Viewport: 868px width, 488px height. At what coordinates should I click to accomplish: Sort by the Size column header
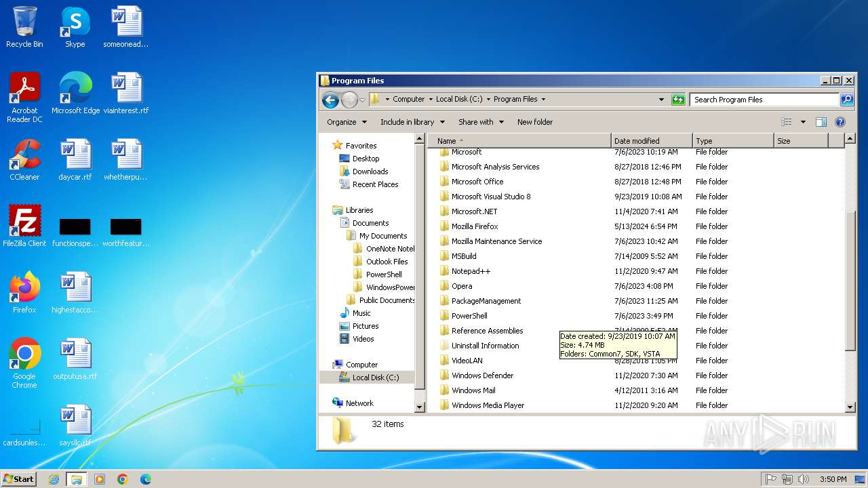[x=801, y=141]
